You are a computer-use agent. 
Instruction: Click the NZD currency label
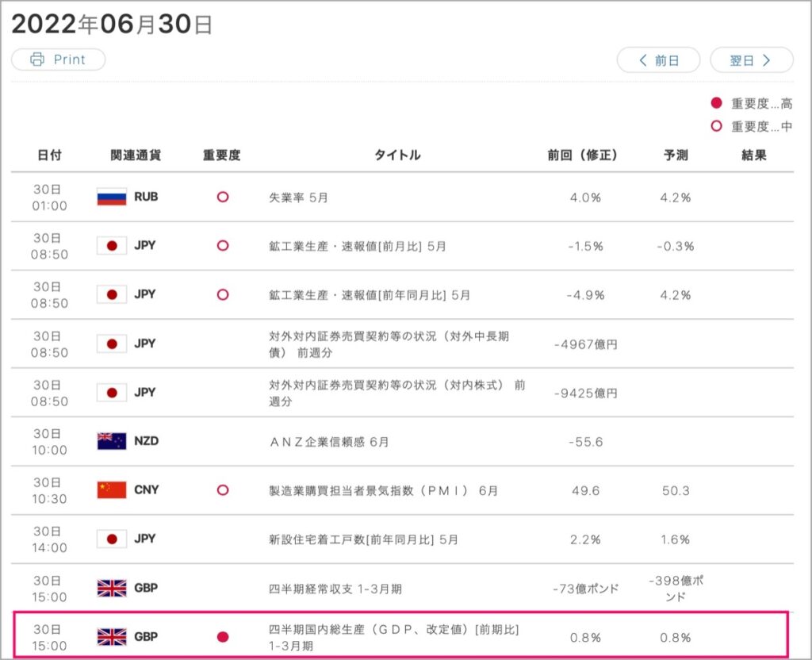pyautogui.click(x=147, y=441)
